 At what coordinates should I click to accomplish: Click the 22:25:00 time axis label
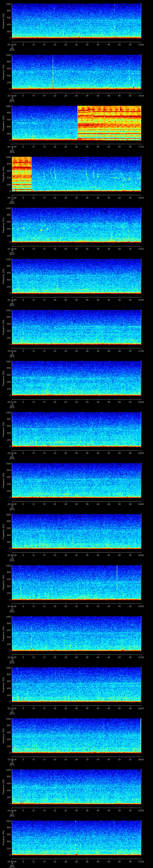[12, 606]
